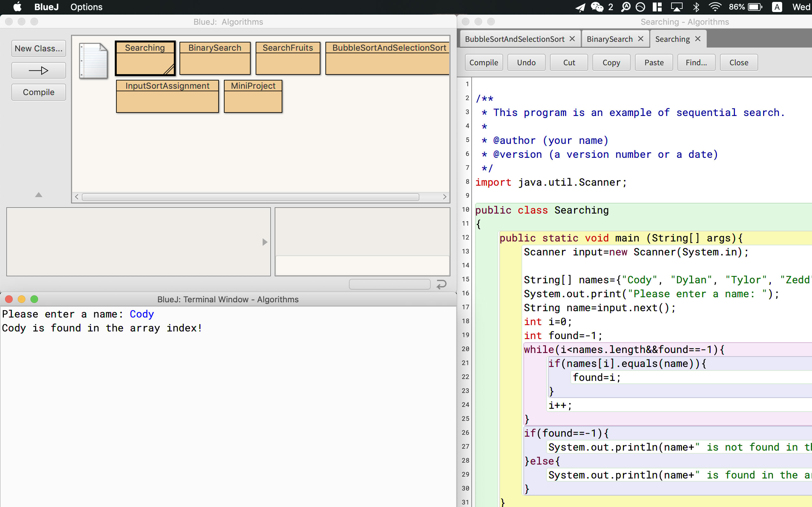Collapse the triangle under the Compile button

[x=39, y=195]
